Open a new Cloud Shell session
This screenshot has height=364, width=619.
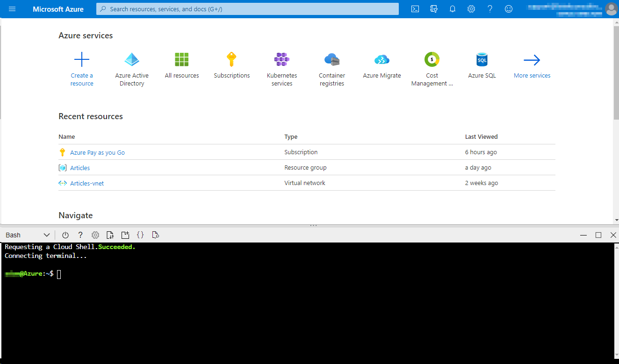click(x=125, y=235)
